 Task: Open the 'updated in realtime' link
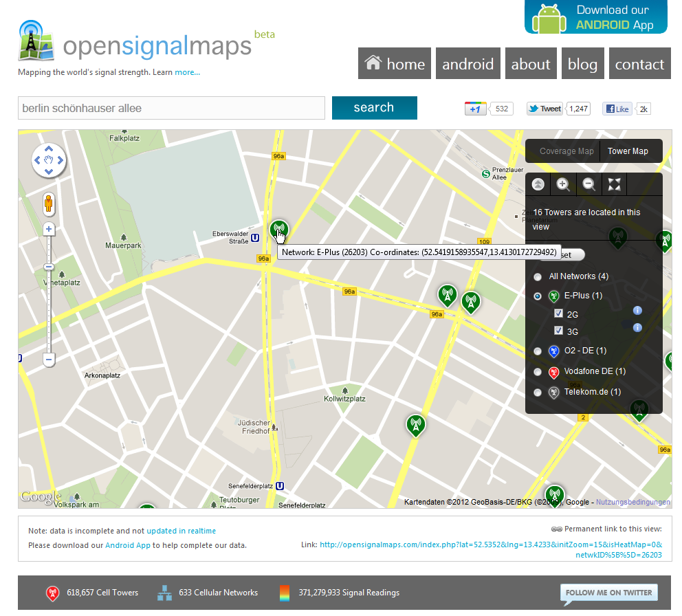point(181,530)
